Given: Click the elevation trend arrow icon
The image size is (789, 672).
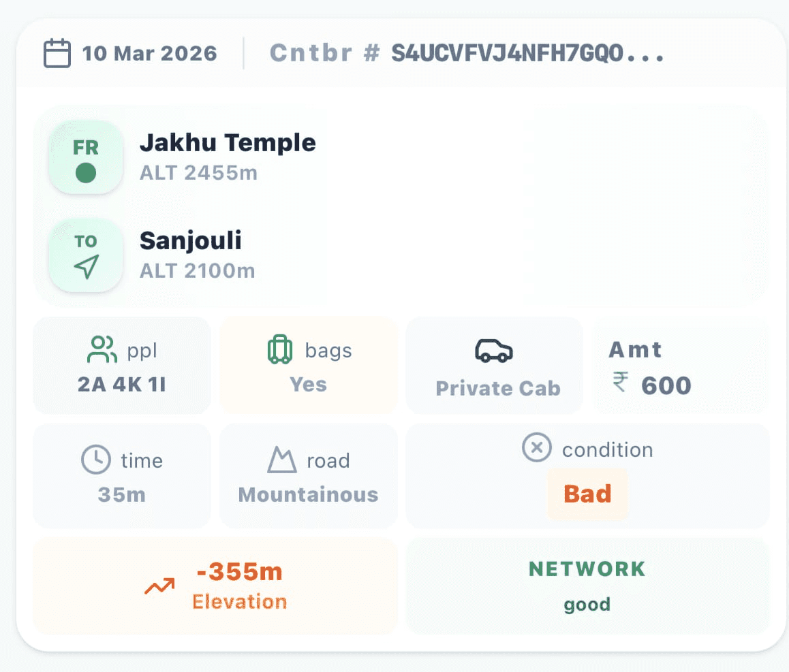Looking at the screenshot, I should (x=159, y=586).
